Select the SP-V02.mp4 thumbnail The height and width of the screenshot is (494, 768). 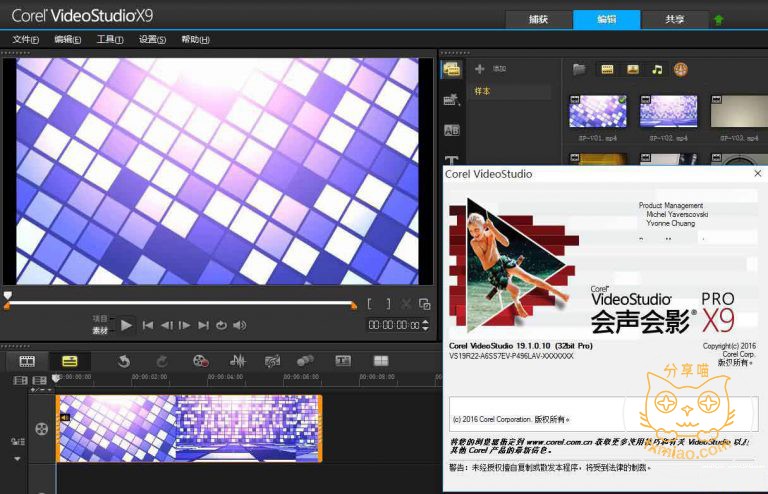669,112
